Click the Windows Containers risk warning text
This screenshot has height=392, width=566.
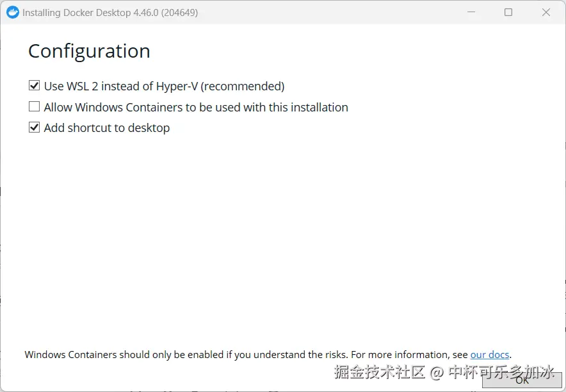pos(186,354)
